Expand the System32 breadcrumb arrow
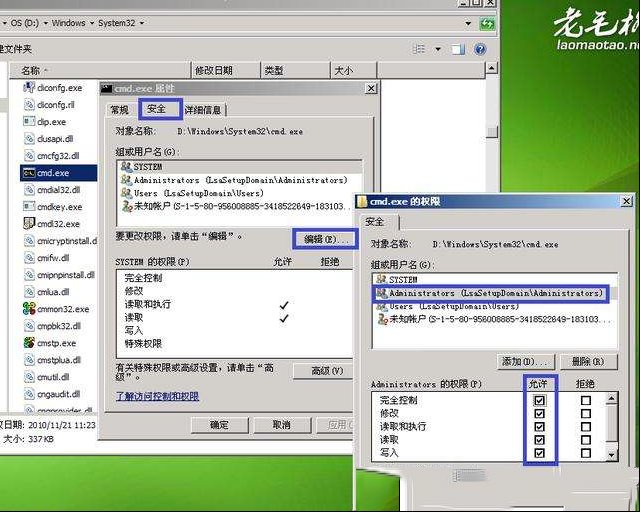This screenshot has height=512, width=640. (x=142, y=23)
